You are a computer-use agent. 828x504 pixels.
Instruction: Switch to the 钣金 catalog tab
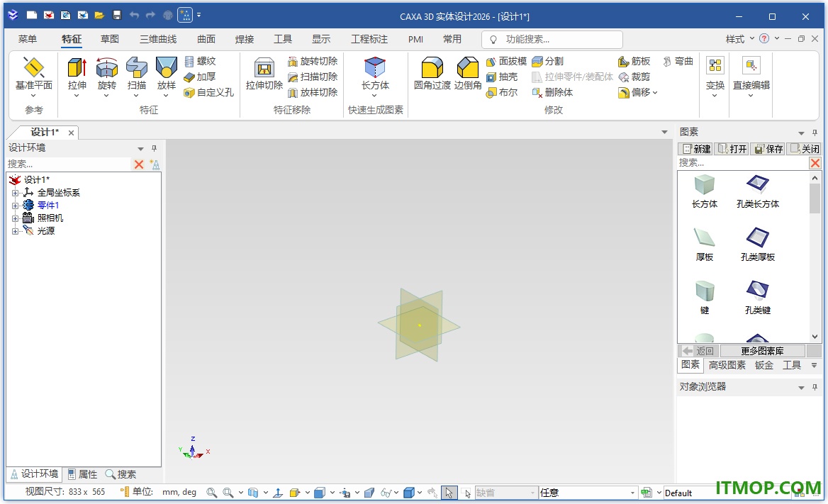764,365
